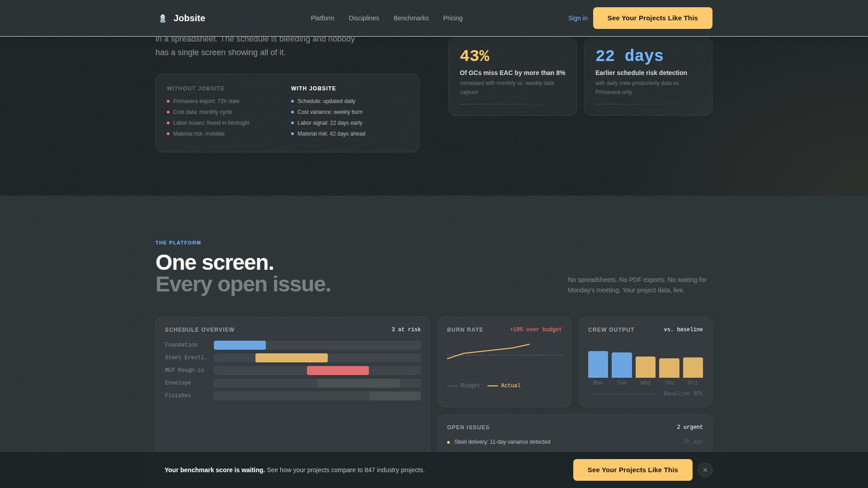Select the gray Finishes schedule bar
This screenshot has width=868, height=488.
click(395, 396)
